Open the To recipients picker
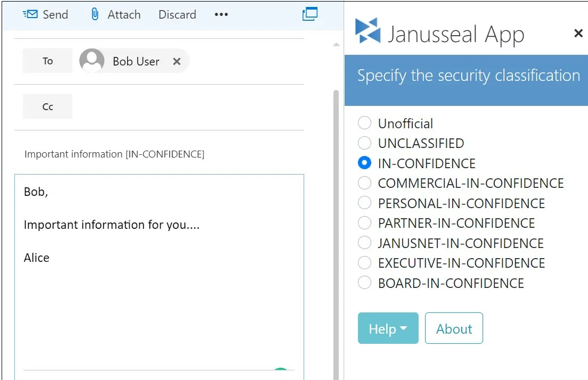Screen dimensions: 588x380 (x=47, y=61)
